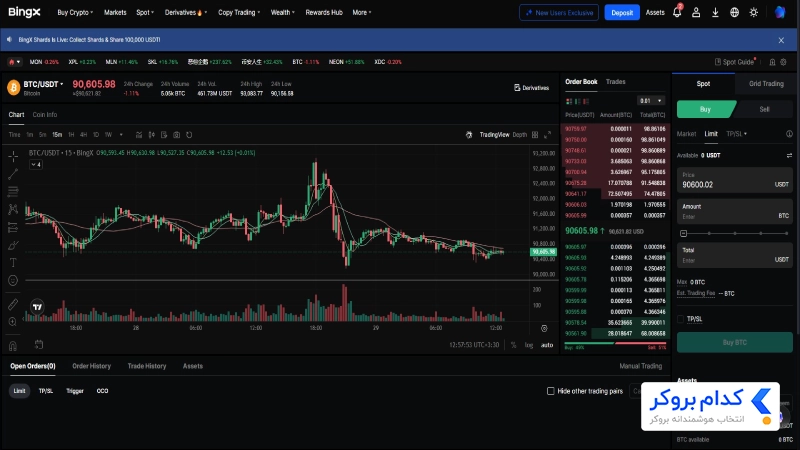The height and width of the screenshot is (450, 800).
Task: Tick the TP/SL checkbox
Action: click(681, 319)
